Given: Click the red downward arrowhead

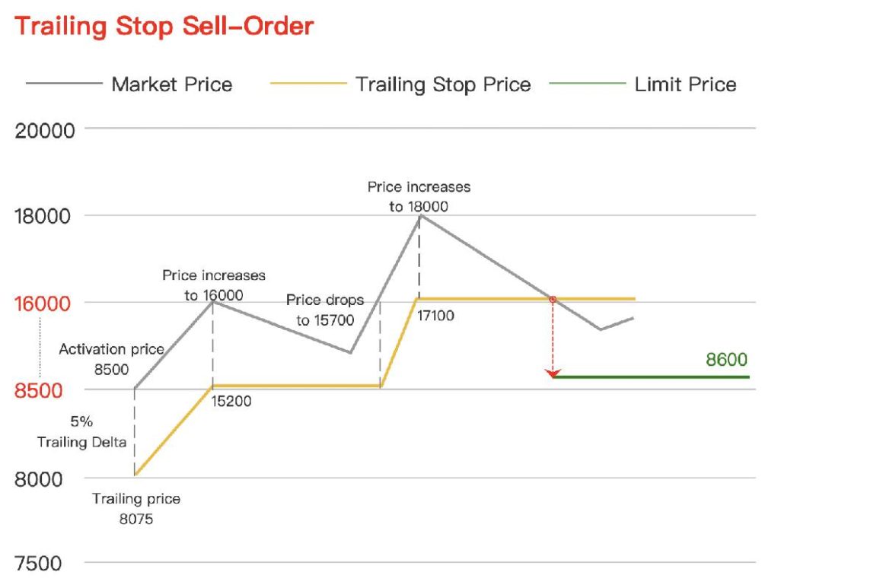Looking at the screenshot, I should (553, 373).
